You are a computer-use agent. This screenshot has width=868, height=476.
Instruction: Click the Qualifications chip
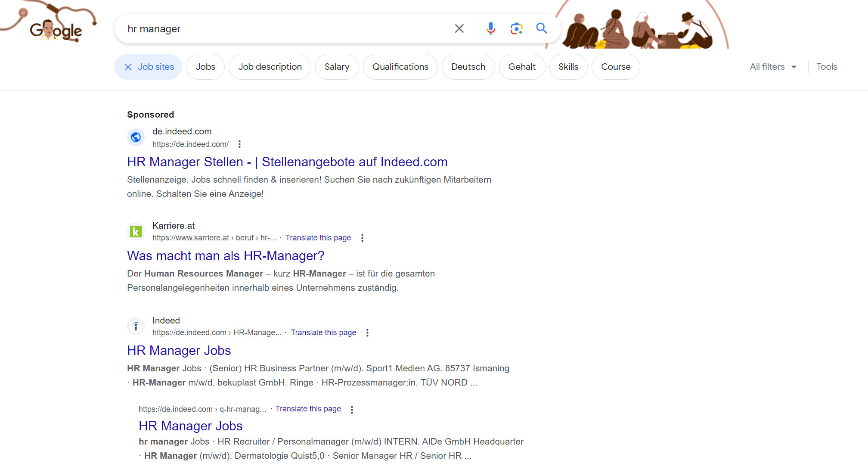coord(400,67)
